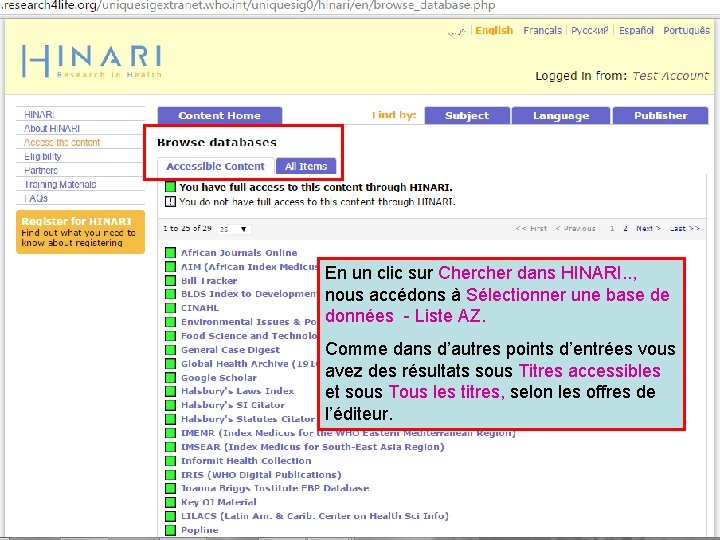720x540 pixels.
Task: Open African Journals Online database
Action: 239,253
